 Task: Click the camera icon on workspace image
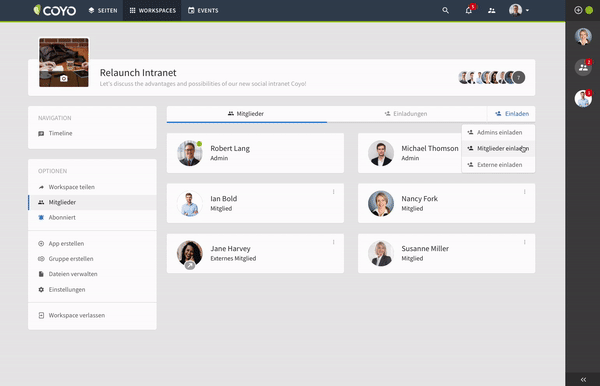[64, 78]
